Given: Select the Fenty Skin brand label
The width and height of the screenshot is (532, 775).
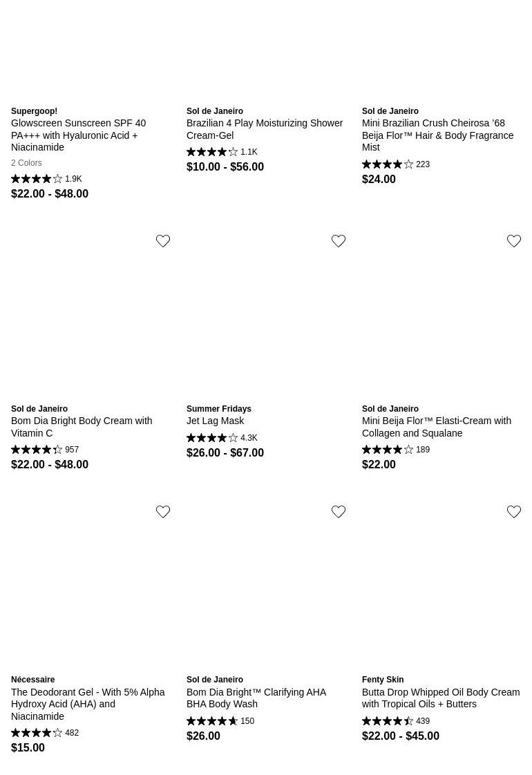Looking at the screenshot, I should (x=382, y=680).
